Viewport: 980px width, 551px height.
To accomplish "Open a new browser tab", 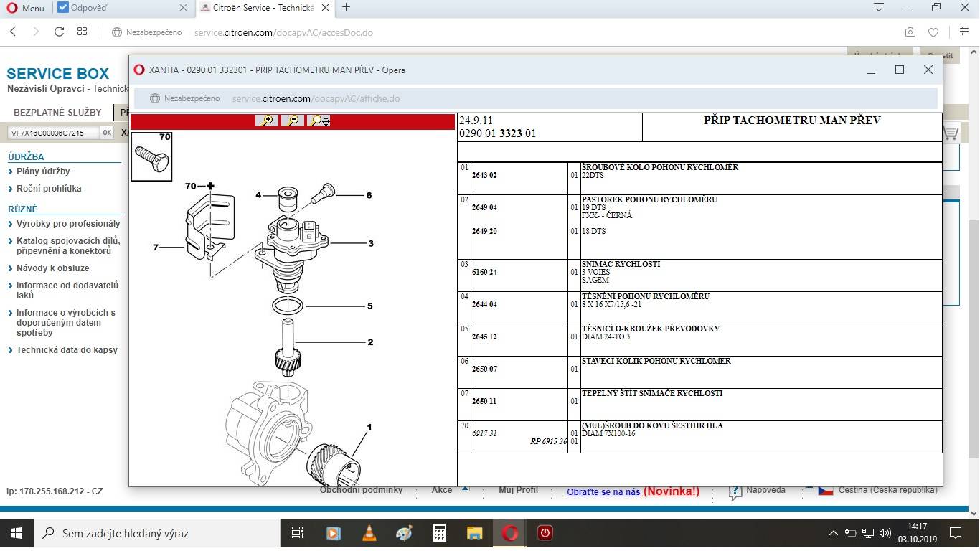I will [347, 7].
